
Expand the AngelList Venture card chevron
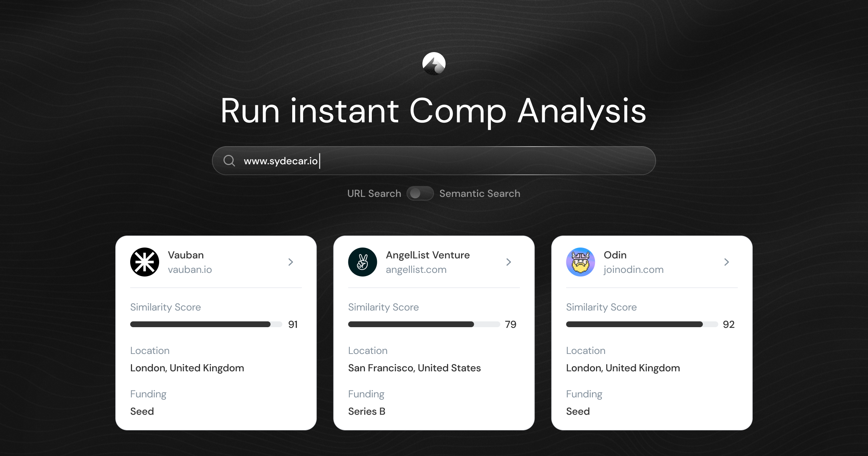point(509,262)
